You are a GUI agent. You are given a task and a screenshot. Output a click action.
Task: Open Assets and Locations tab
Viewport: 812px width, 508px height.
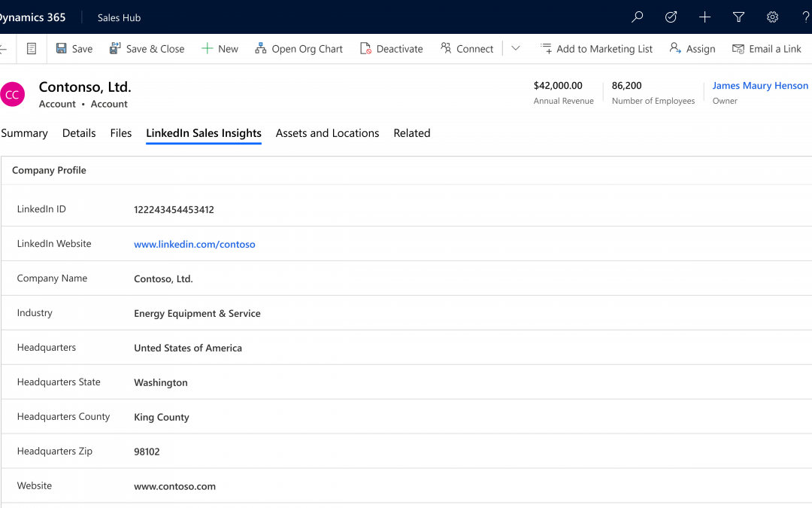click(x=327, y=133)
